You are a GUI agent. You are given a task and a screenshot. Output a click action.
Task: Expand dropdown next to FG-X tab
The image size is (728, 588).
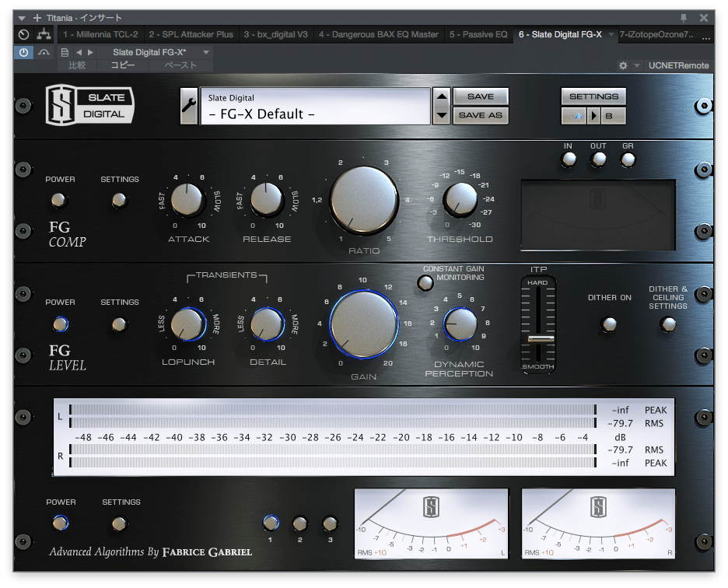(611, 34)
